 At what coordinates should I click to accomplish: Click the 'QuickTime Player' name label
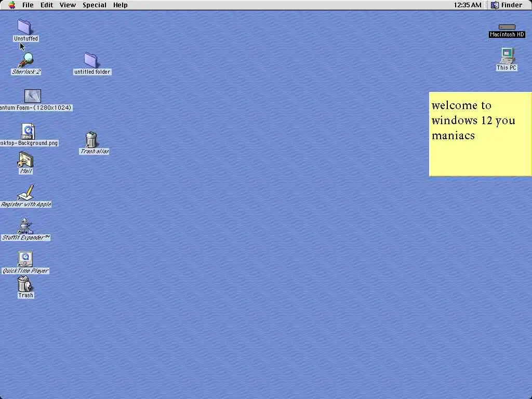point(25,271)
